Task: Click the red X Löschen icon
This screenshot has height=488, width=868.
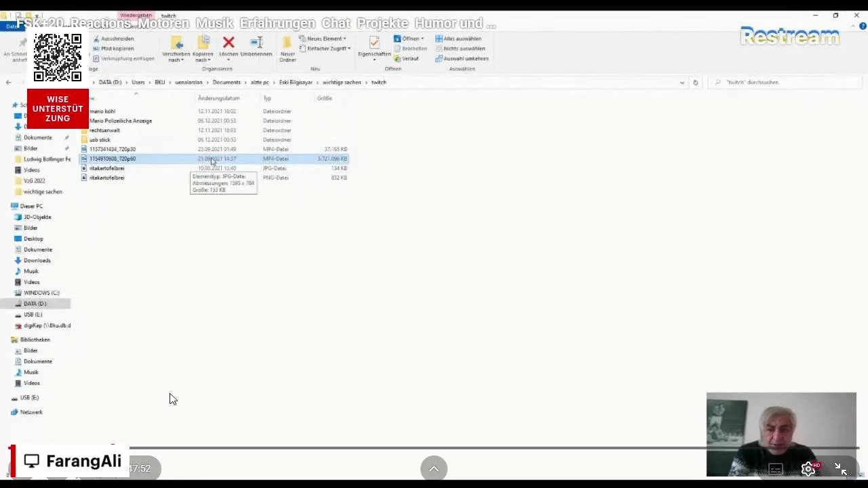Action: point(229,43)
